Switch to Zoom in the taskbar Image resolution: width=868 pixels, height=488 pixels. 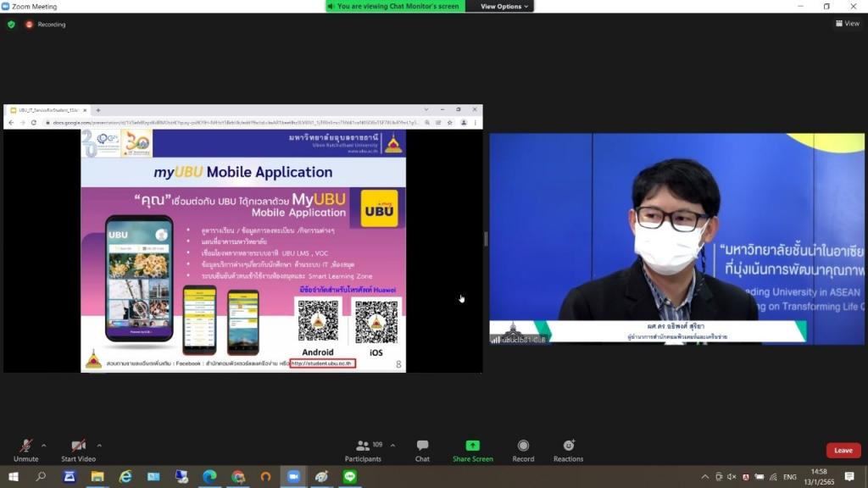(293, 476)
